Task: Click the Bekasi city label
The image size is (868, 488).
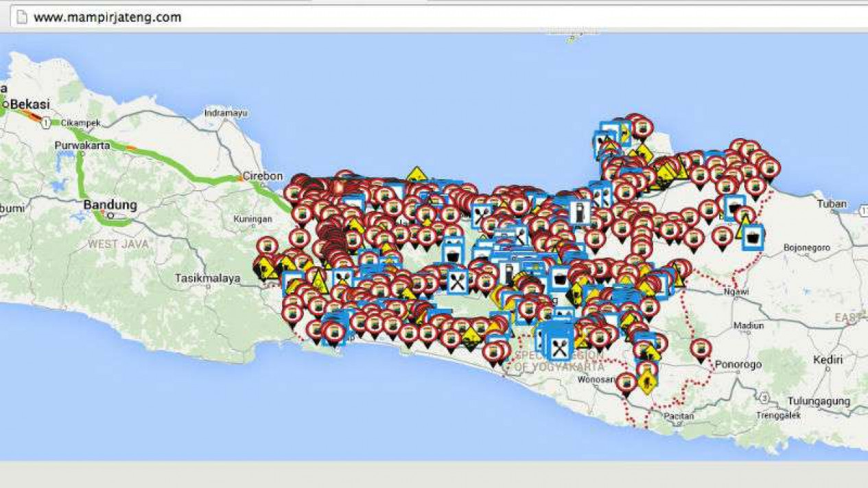Action: [x=30, y=104]
